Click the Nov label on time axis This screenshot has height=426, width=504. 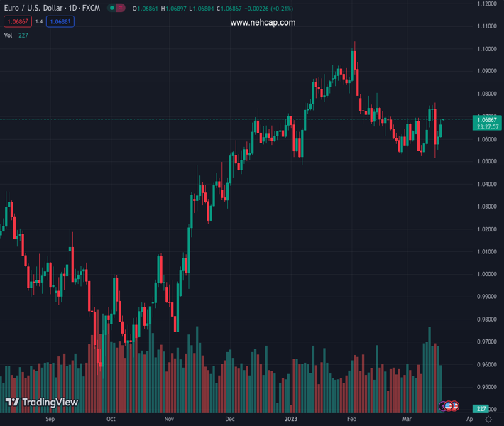tap(169, 420)
